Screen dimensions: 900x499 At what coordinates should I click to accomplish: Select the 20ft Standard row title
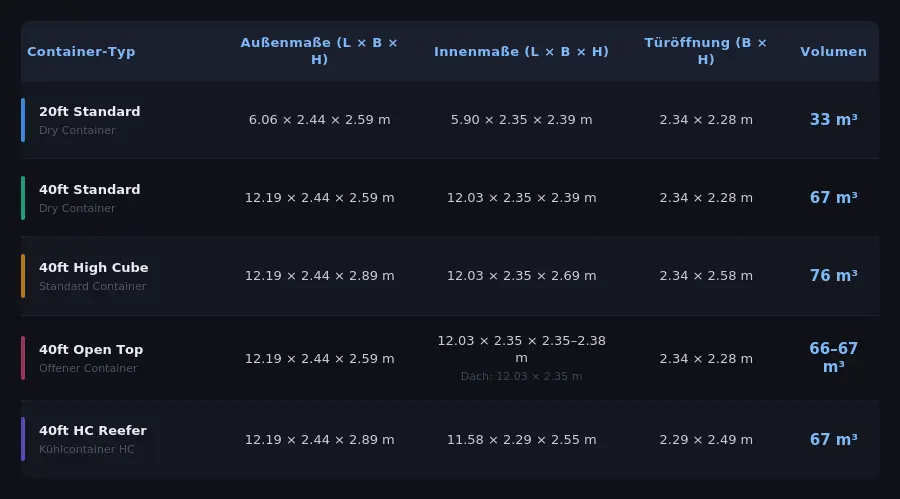[x=90, y=112]
